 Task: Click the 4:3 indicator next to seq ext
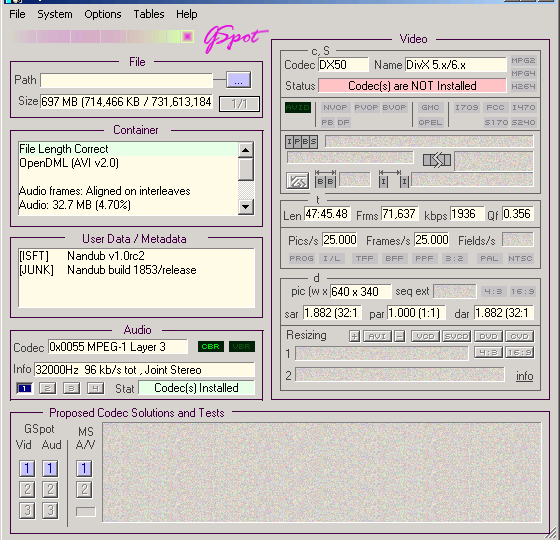[x=493, y=291]
